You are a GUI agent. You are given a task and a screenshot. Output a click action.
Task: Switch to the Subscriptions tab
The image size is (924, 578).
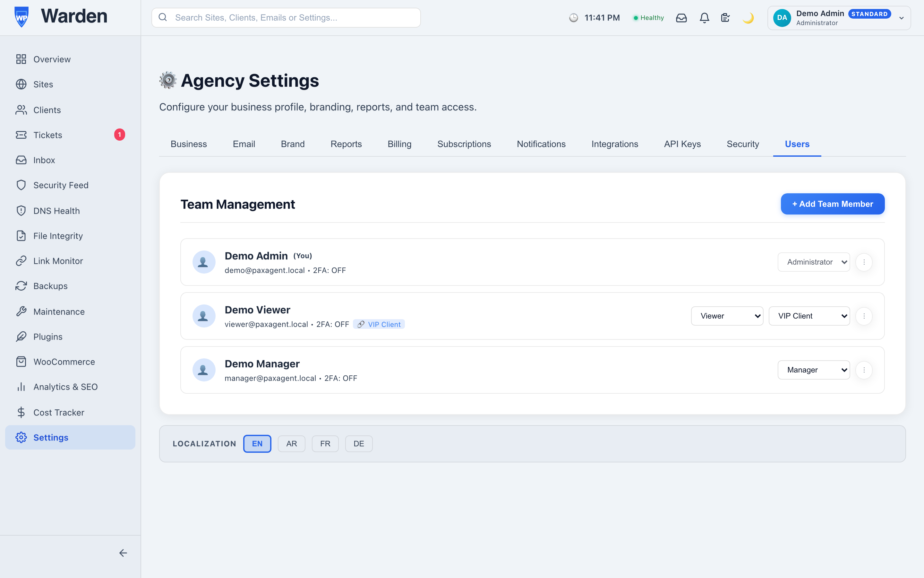464,144
